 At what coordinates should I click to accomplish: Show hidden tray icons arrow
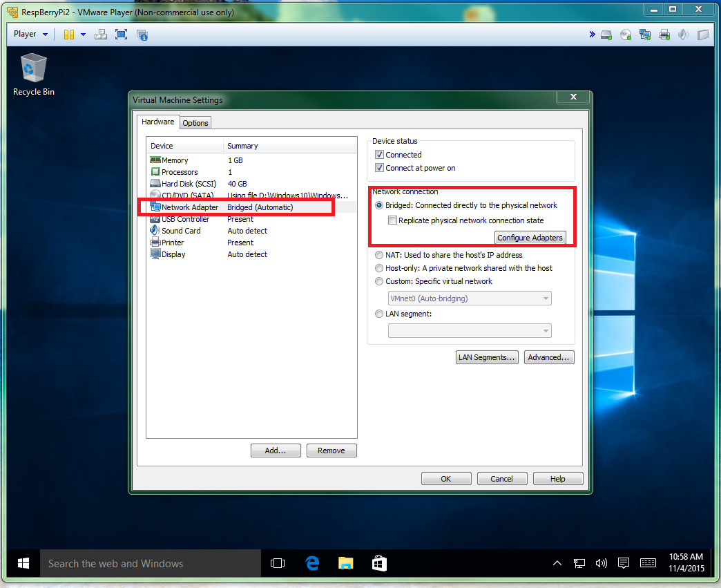pyautogui.click(x=557, y=563)
